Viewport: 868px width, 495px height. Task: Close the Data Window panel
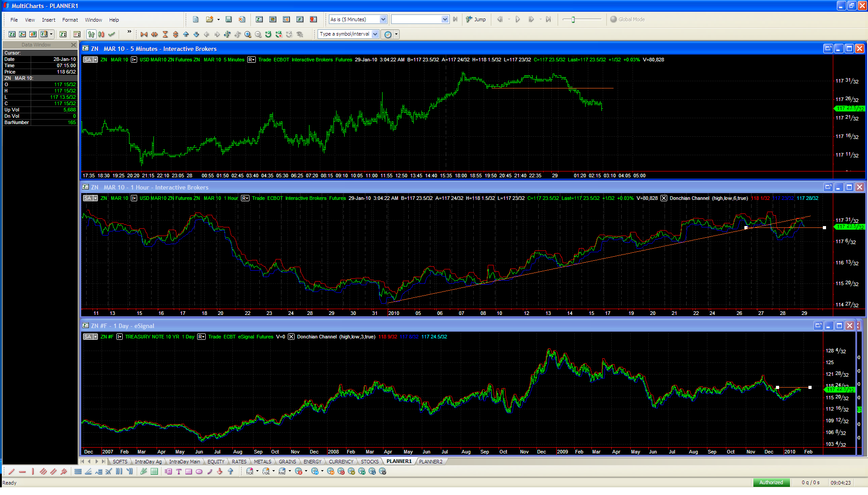tap(74, 45)
